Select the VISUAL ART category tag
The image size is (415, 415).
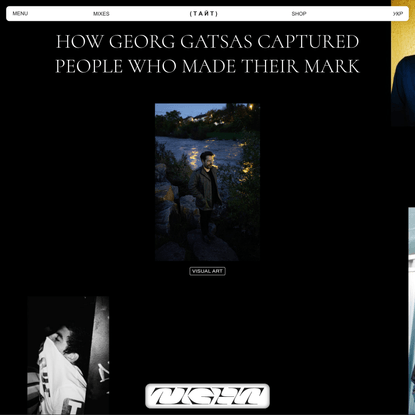pyautogui.click(x=207, y=271)
